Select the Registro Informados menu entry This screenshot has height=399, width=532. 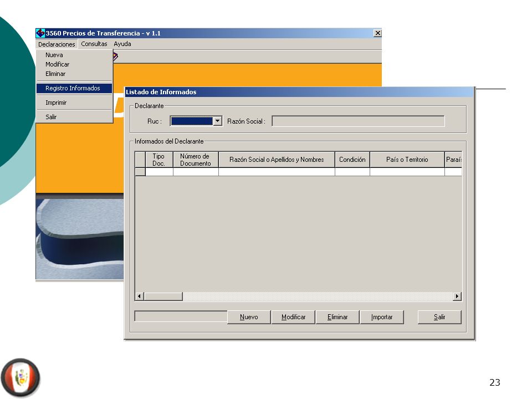pos(74,88)
